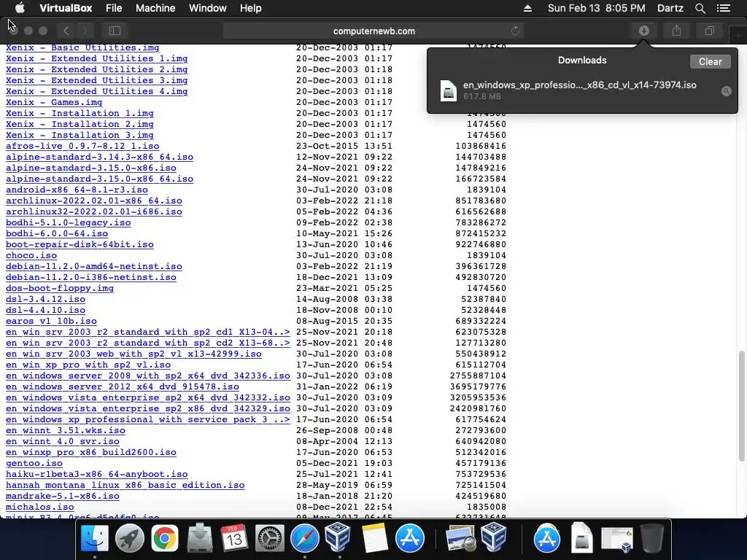Click the page's vertical scrollbar thumb

(x=741, y=406)
